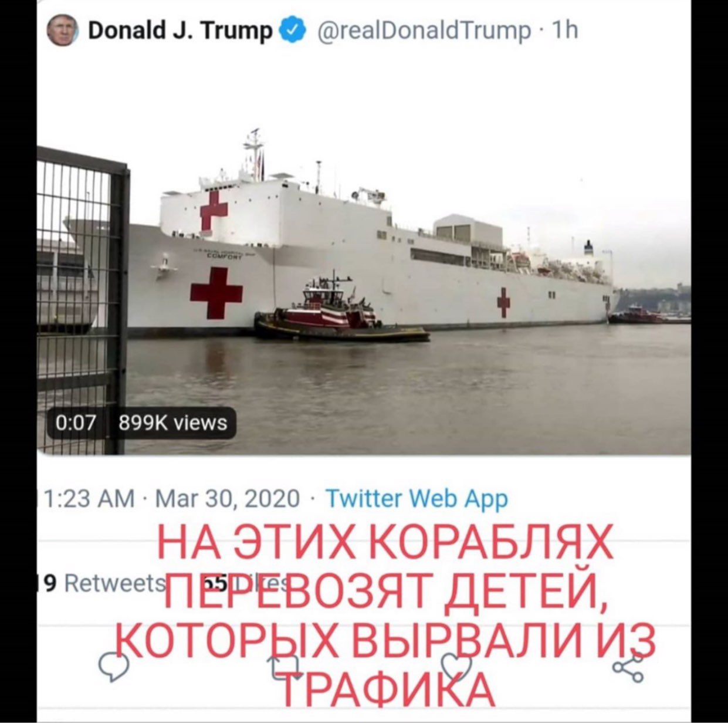Open the Donald J. Trump display name
The image size is (728, 723).
click(180, 29)
